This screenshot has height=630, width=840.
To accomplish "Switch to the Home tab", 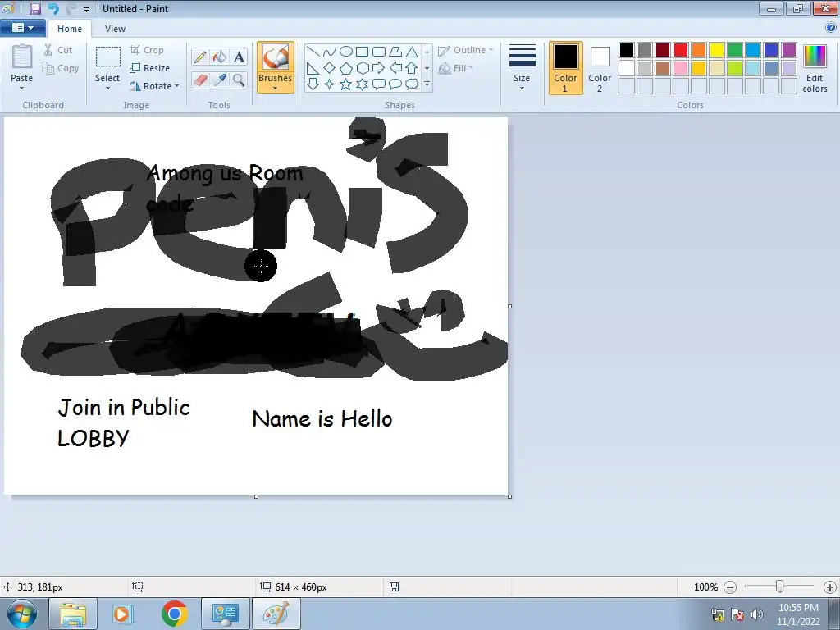I will (70, 29).
